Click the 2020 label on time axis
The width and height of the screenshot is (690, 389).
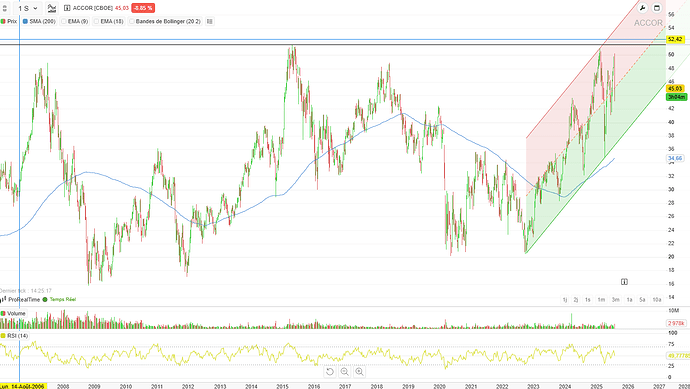click(440, 386)
